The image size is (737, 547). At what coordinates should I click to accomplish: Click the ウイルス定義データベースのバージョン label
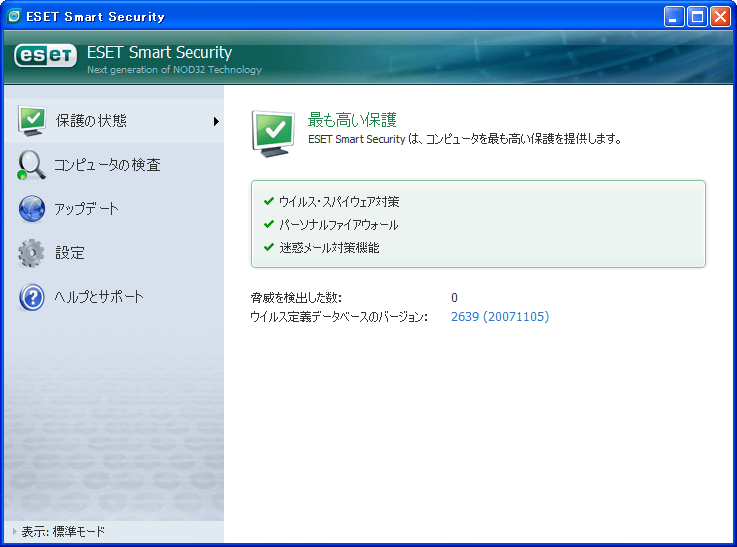339,317
